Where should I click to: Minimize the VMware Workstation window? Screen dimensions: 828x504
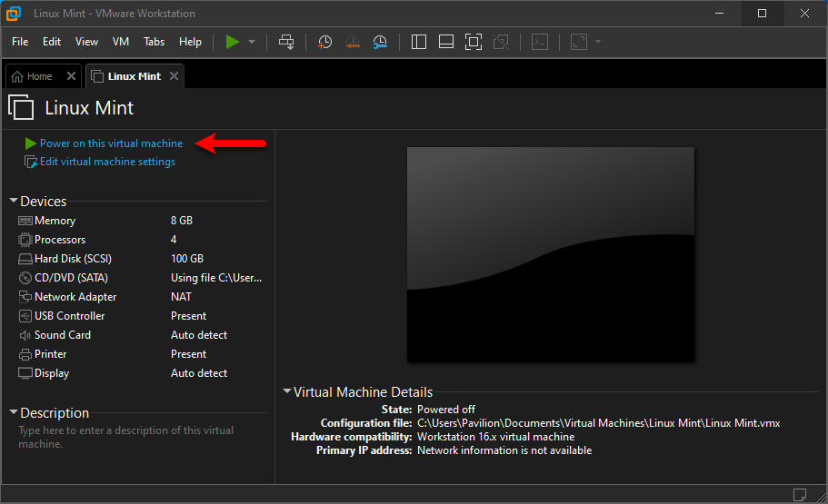[x=719, y=14]
